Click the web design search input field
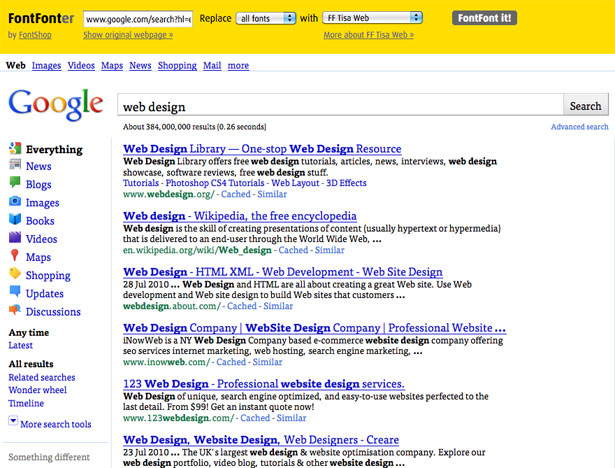The image size is (615, 468). point(340,105)
